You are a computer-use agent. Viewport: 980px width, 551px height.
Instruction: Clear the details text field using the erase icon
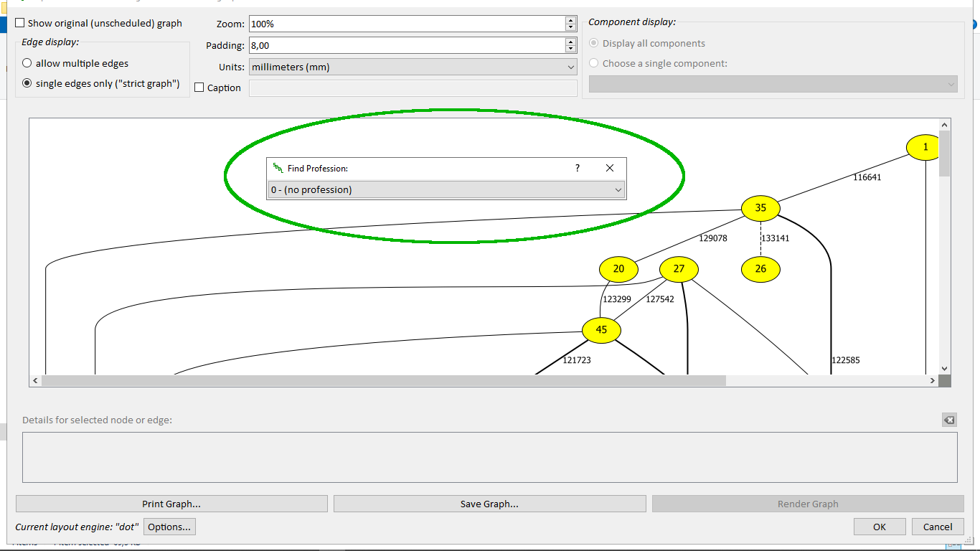coord(949,420)
